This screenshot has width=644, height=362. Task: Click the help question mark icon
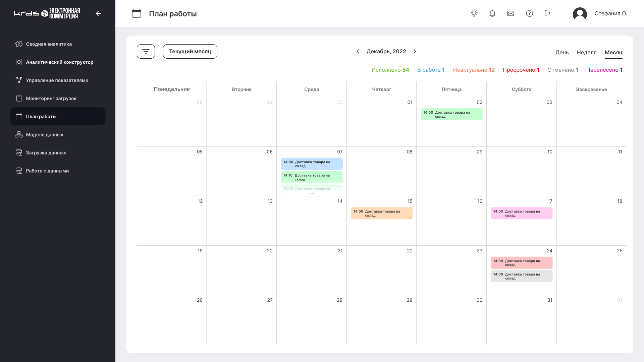[529, 13]
